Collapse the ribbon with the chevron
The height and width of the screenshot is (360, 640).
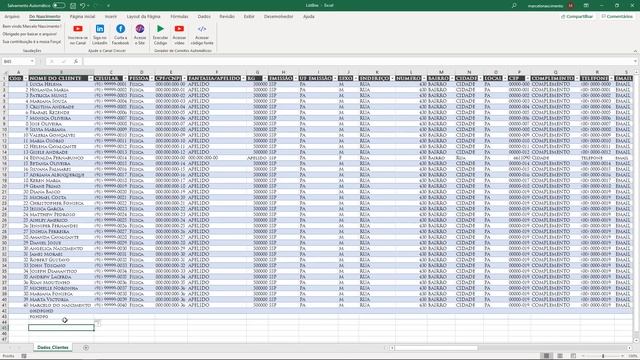coord(635,51)
